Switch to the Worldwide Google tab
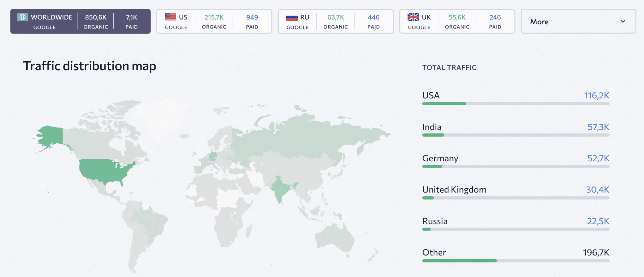 coord(80,22)
